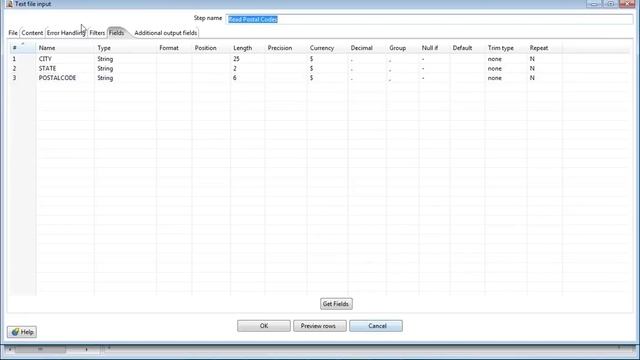Click the Length column header
Image resolution: width=640 pixels, height=360 pixels.
tap(247, 48)
